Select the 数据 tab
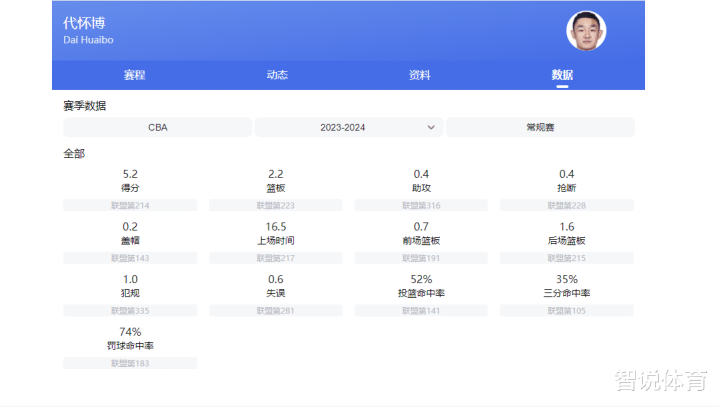 click(562, 75)
